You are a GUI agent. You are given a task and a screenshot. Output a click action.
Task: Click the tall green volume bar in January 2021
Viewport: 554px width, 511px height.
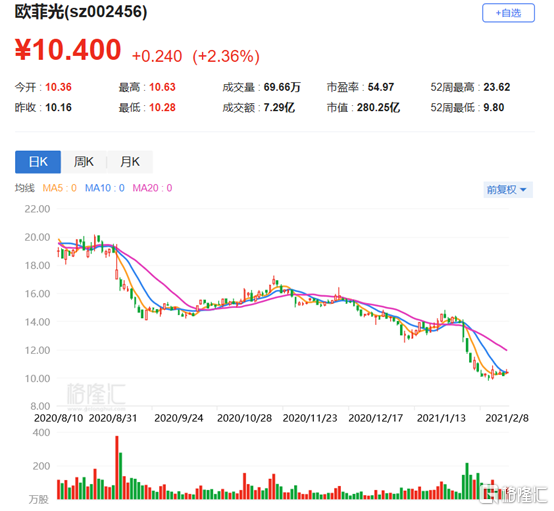click(467, 481)
